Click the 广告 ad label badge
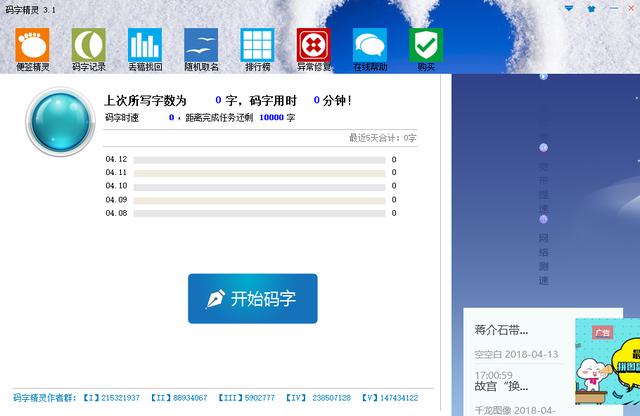Screen dimensions: 640x416 point(602,332)
